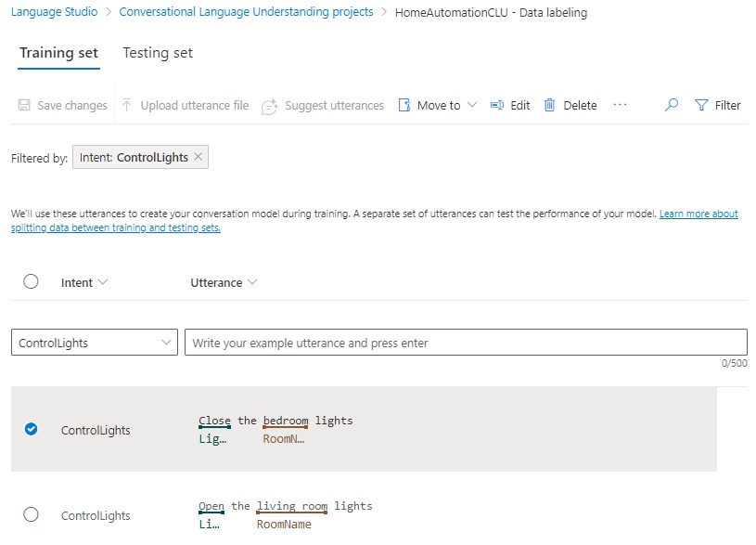Viewport: 756px width, 545px height.
Task: Deselect the 'Close the bedroom lights' utterance
Action: coord(31,429)
